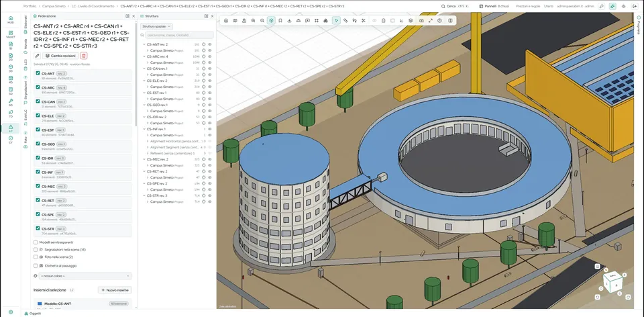Image resolution: width=644 pixels, height=317 pixels.
Task: Open the Pannelli 8 chiusi menu
Action: point(493,6)
